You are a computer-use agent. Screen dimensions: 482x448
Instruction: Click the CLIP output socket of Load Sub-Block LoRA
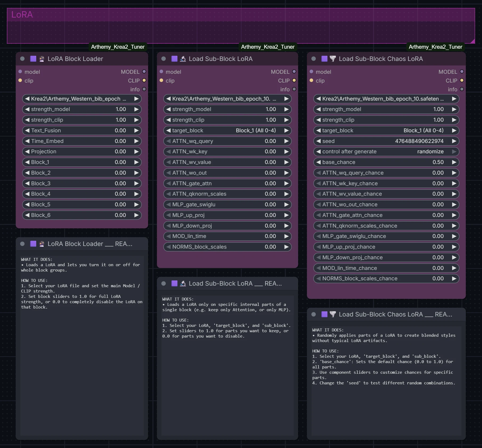coord(294,80)
